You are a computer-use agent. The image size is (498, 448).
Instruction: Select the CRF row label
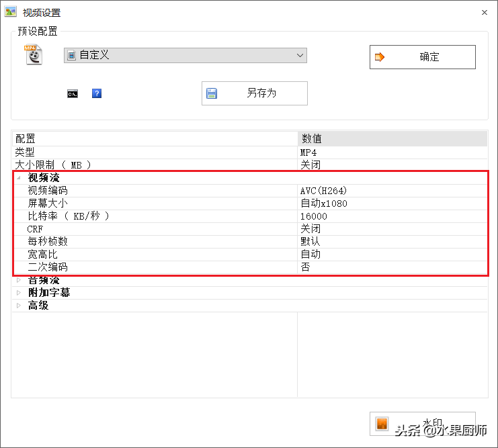[x=35, y=229]
